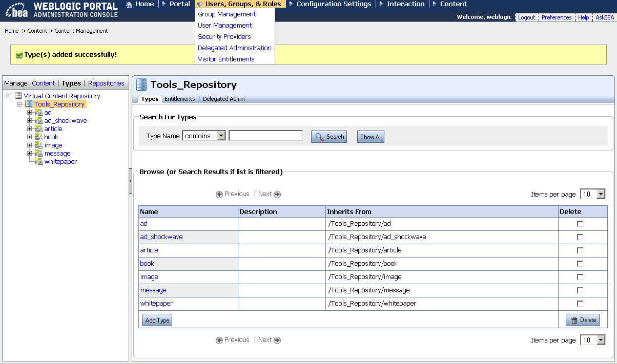This screenshot has width=617, height=364.
Task: Click the type icon beside whitepaper in the tree
Action: 38,161
